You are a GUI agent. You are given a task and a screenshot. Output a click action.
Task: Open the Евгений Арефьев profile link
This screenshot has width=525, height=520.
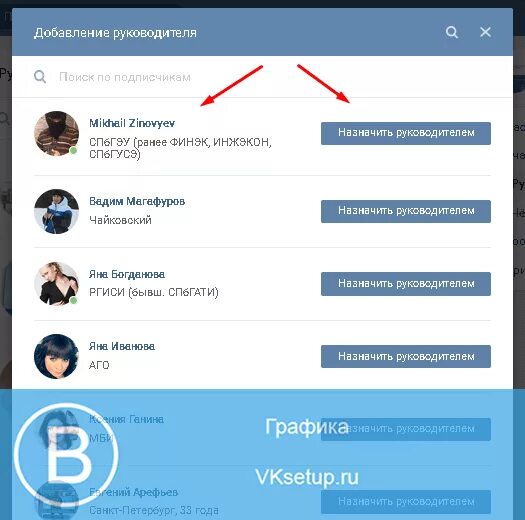point(133,492)
